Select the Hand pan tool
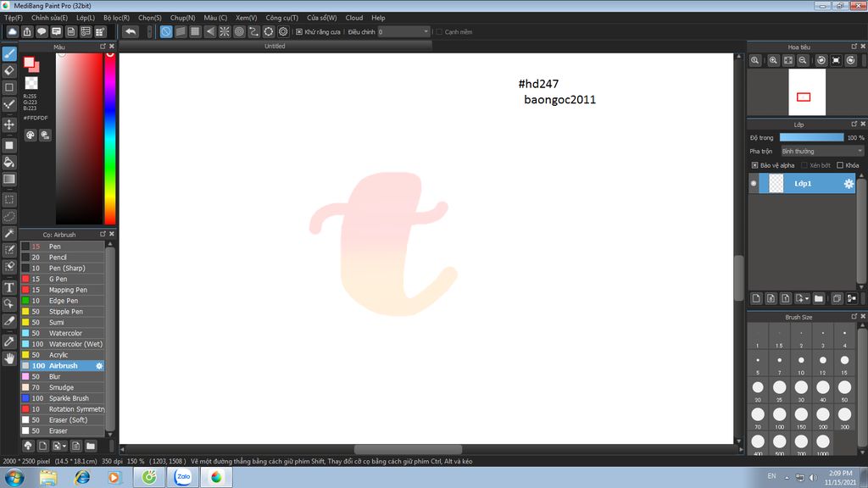The image size is (868, 488). (x=9, y=358)
